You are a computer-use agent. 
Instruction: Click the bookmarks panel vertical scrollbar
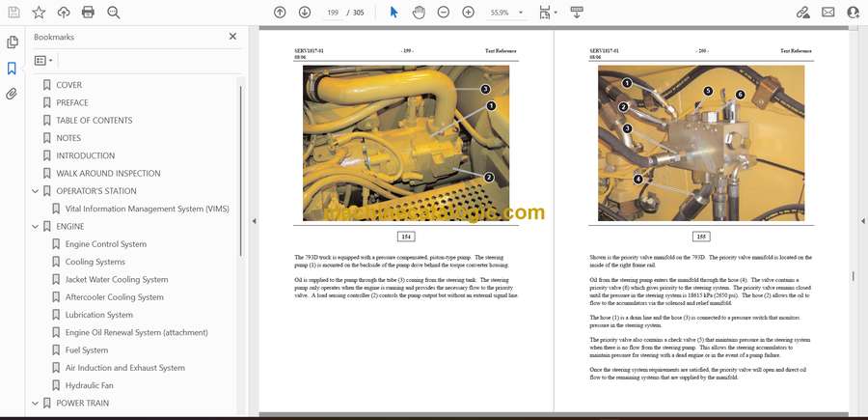[x=240, y=170]
